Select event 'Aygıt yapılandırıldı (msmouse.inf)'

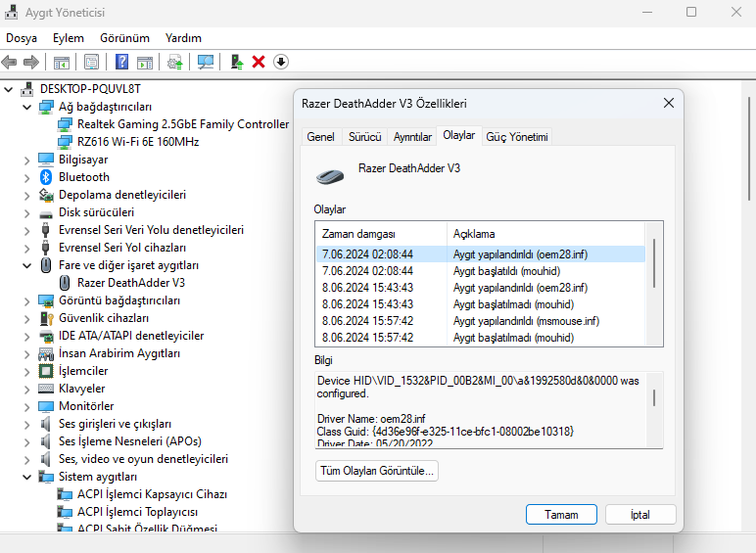pyautogui.click(x=480, y=321)
